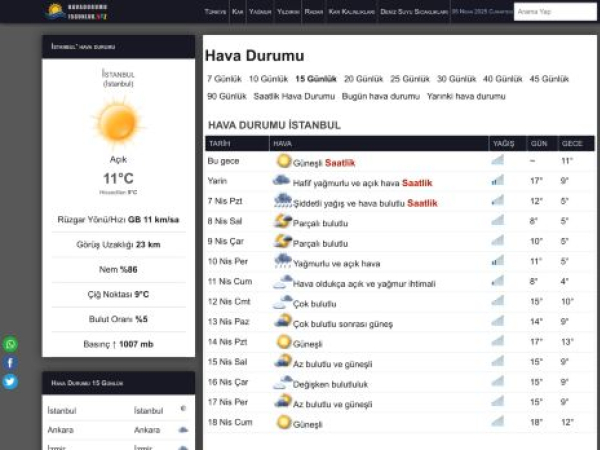Share page via the Facebook icon
600x450 pixels.
[10, 363]
